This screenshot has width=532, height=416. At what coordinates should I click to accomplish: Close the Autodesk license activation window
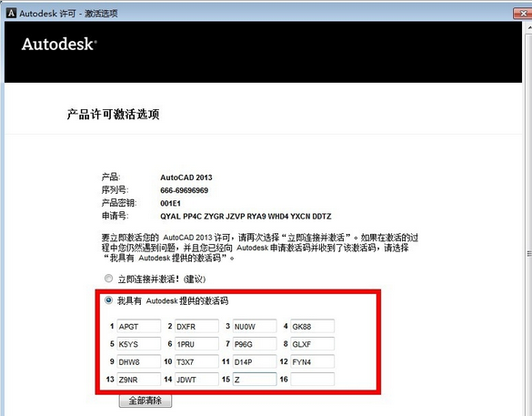coord(523,14)
